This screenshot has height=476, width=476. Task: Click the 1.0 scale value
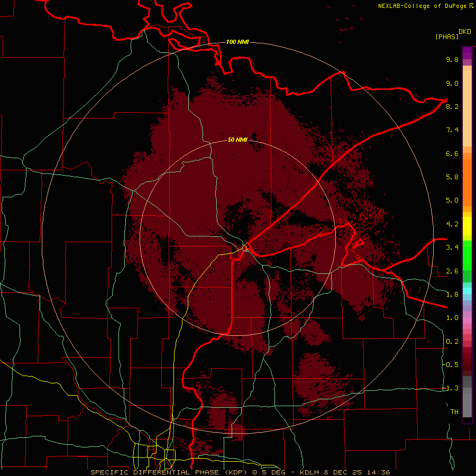click(x=452, y=318)
